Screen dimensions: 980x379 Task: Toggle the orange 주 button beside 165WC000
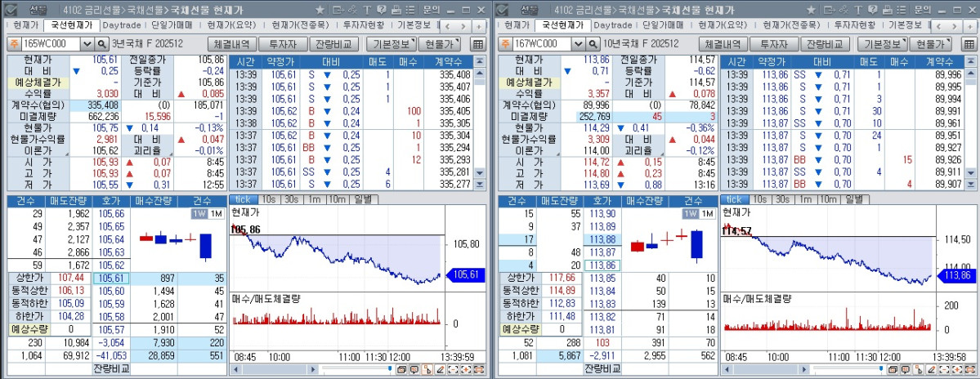pyautogui.click(x=13, y=44)
